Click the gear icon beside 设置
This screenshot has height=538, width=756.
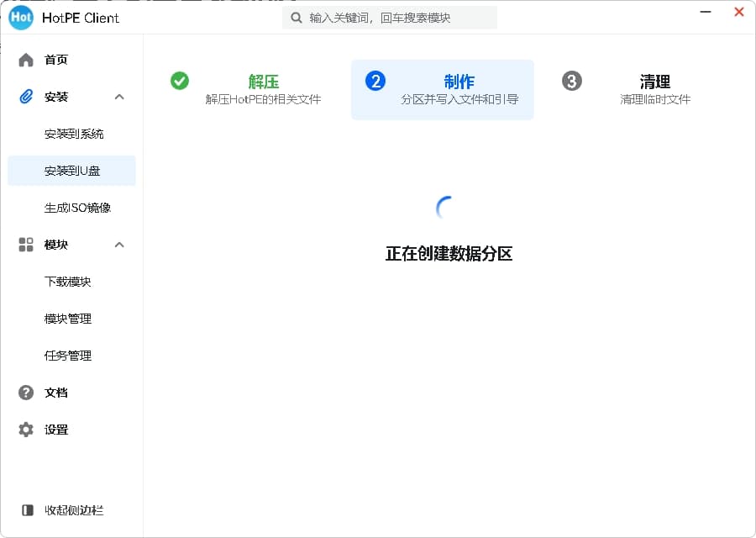coord(26,430)
